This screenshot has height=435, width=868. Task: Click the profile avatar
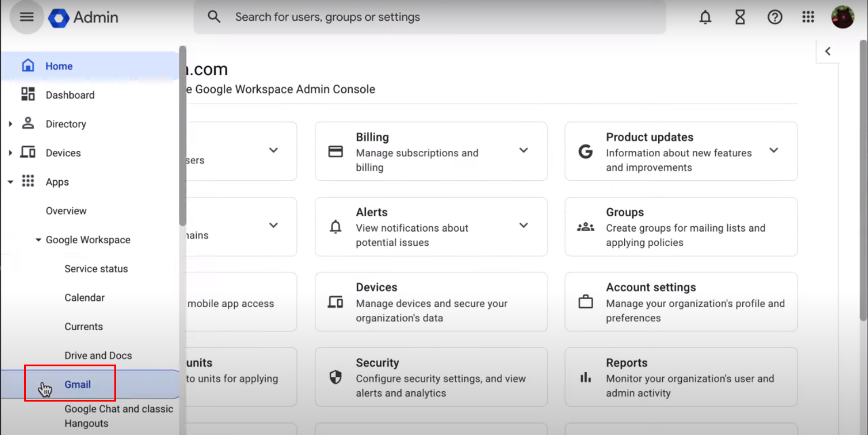[x=843, y=17]
